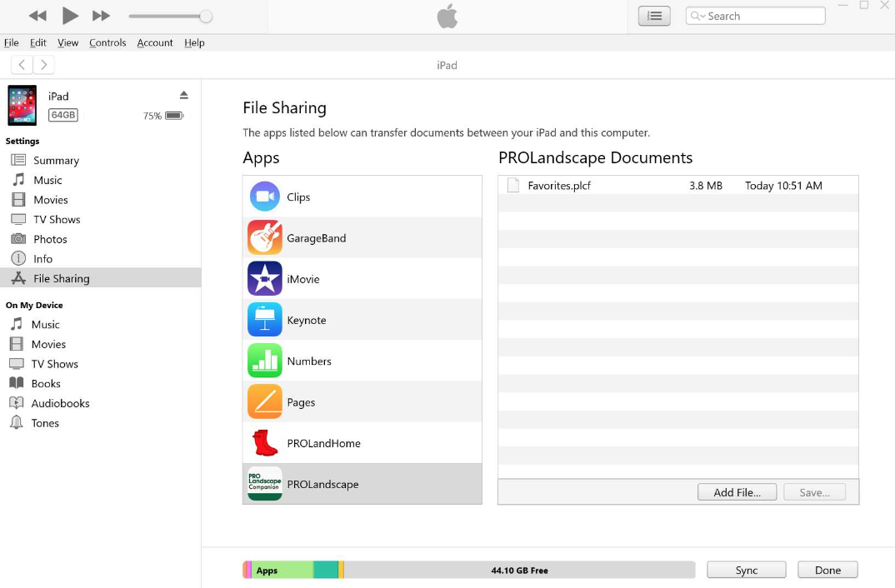Select the PROLandscape Companion app icon
The width and height of the screenshot is (895, 588).
point(265,484)
